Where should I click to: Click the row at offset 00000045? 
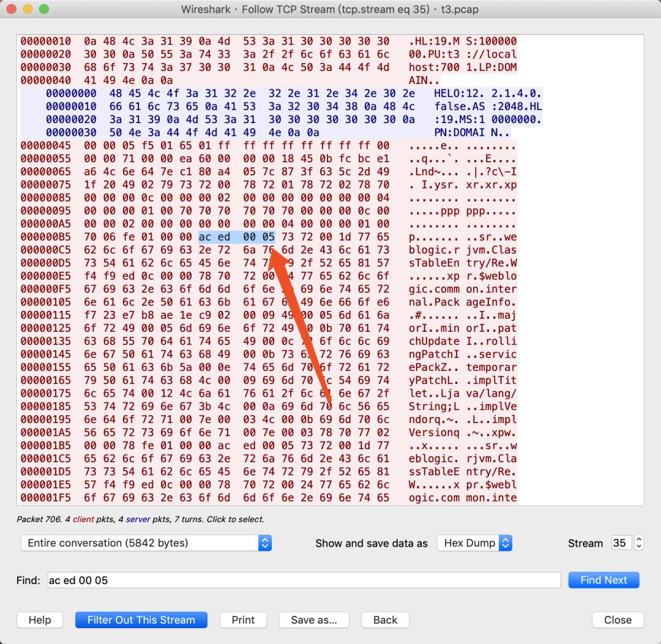point(269,146)
